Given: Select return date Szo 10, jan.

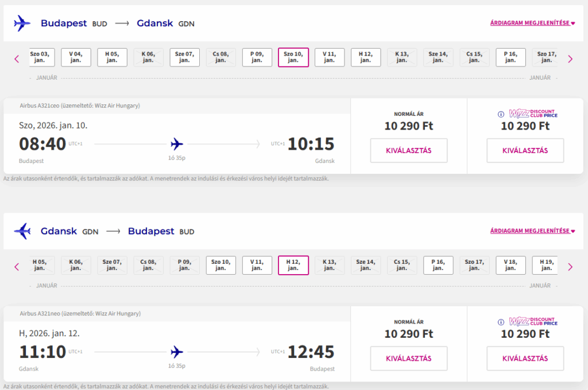Looking at the screenshot, I should [220, 265].
